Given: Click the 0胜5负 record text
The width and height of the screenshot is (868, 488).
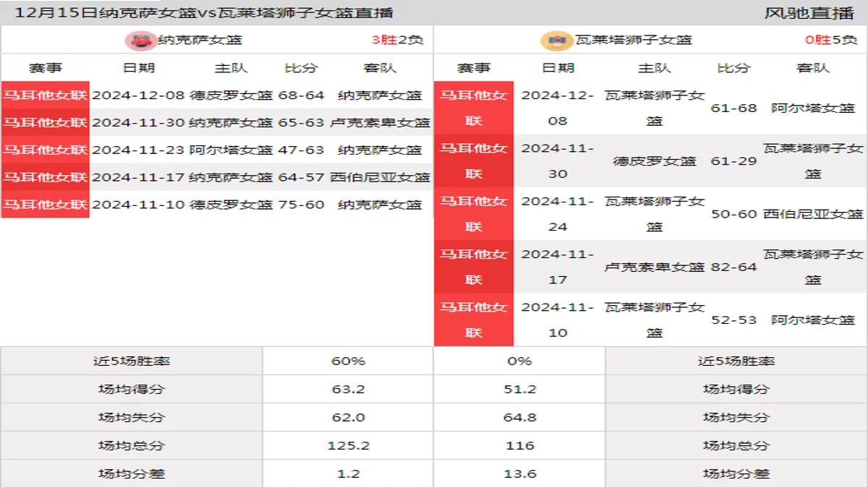Looking at the screenshot, I should click(x=830, y=40).
